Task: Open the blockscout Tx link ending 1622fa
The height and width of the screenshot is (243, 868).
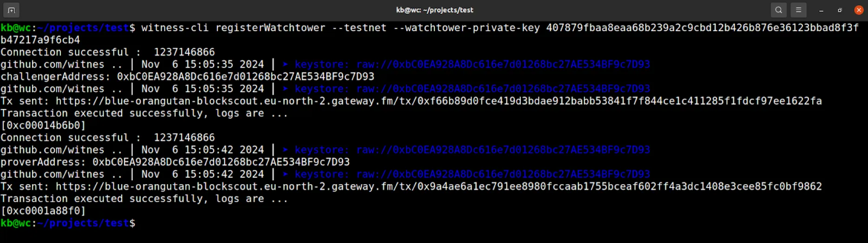Action: click(438, 101)
